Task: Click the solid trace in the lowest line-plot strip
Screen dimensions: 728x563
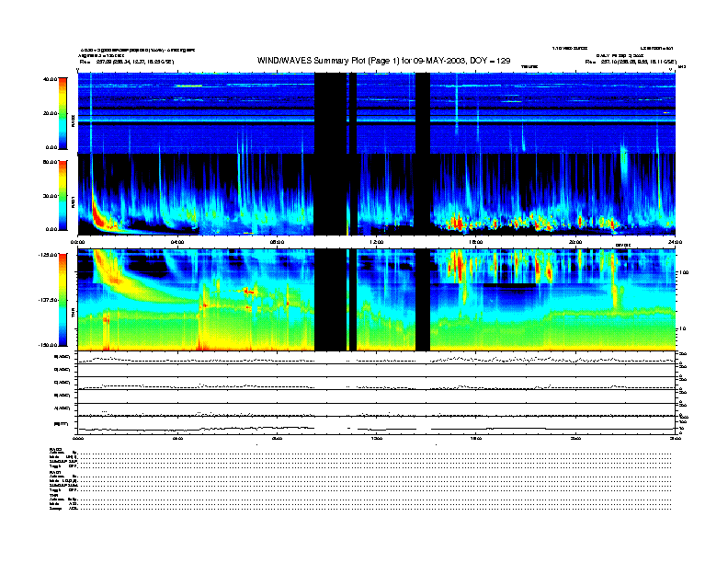Action: [376, 429]
